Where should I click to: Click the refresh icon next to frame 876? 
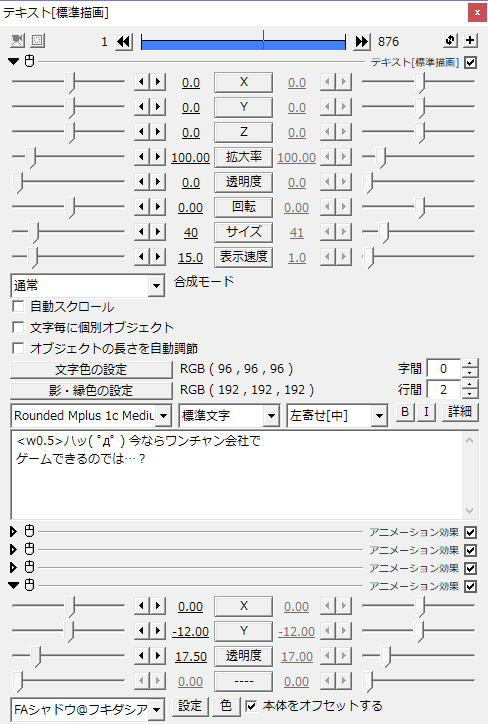tap(450, 40)
